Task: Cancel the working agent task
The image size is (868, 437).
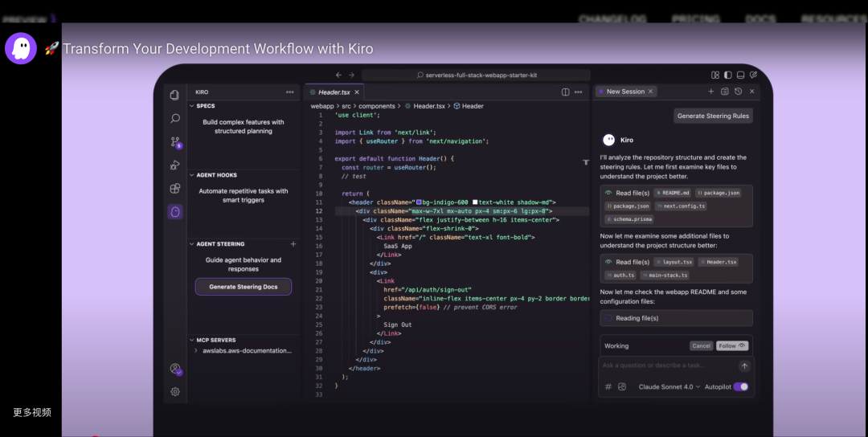Action: tap(701, 345)
